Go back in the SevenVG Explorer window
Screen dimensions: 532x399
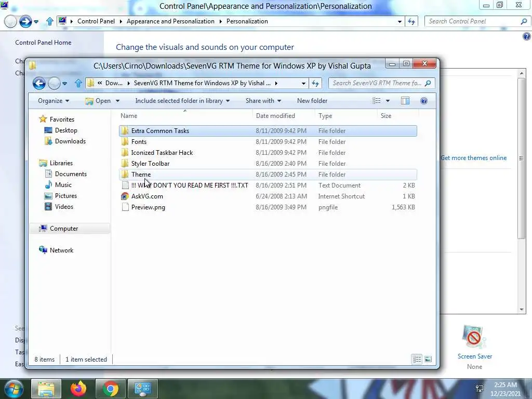pos(39,83)
